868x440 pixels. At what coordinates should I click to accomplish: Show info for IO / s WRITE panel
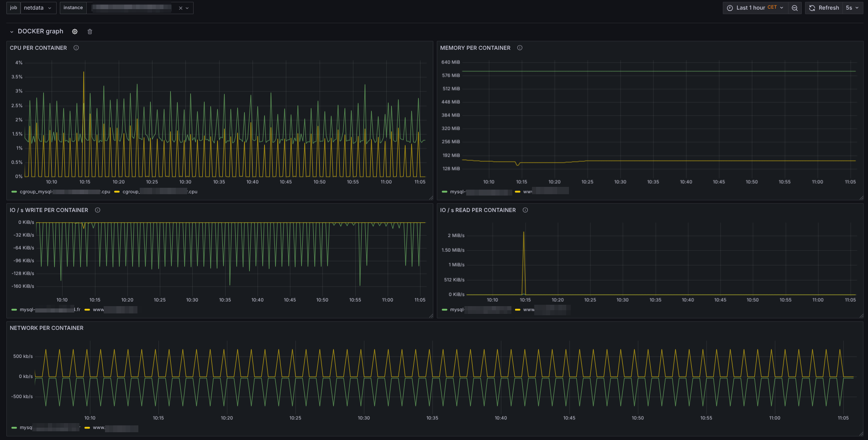click(98, 210)
